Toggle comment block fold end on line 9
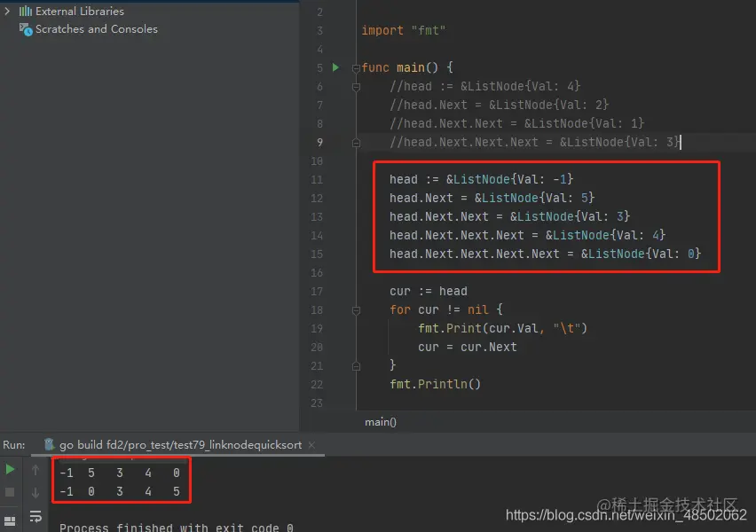 [x=356, y=143]
